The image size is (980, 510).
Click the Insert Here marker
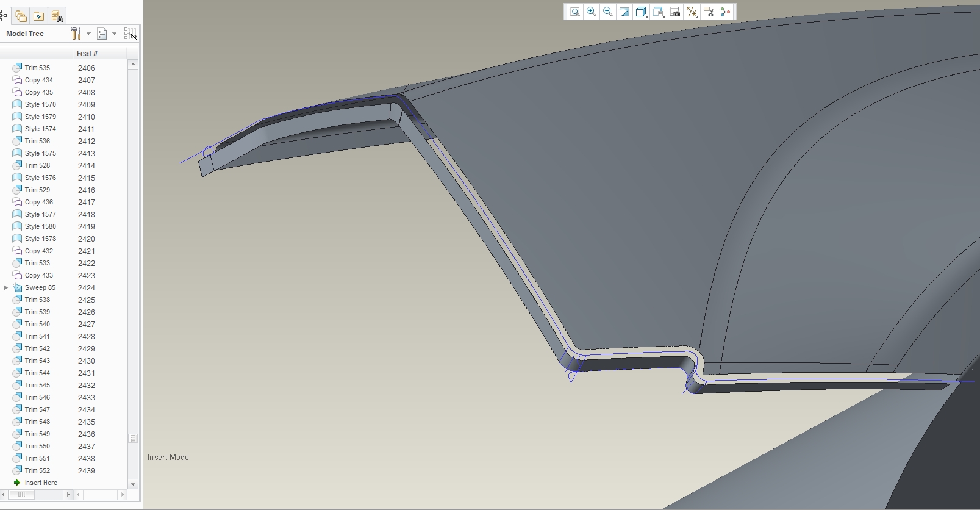35,483
